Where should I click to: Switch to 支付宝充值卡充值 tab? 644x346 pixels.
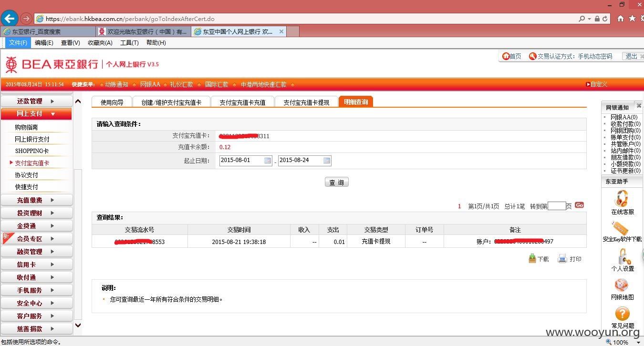click(x=242, y=102)
